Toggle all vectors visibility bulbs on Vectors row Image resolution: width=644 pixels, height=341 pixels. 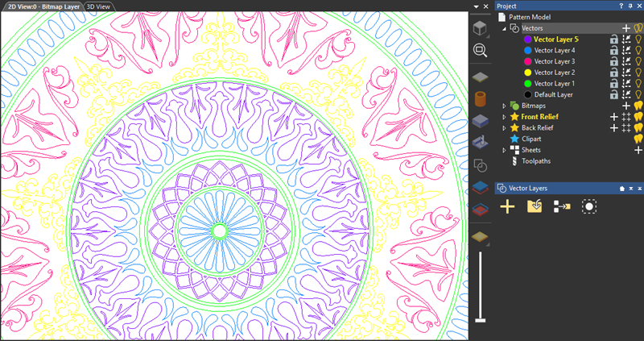tap(638, 28)
